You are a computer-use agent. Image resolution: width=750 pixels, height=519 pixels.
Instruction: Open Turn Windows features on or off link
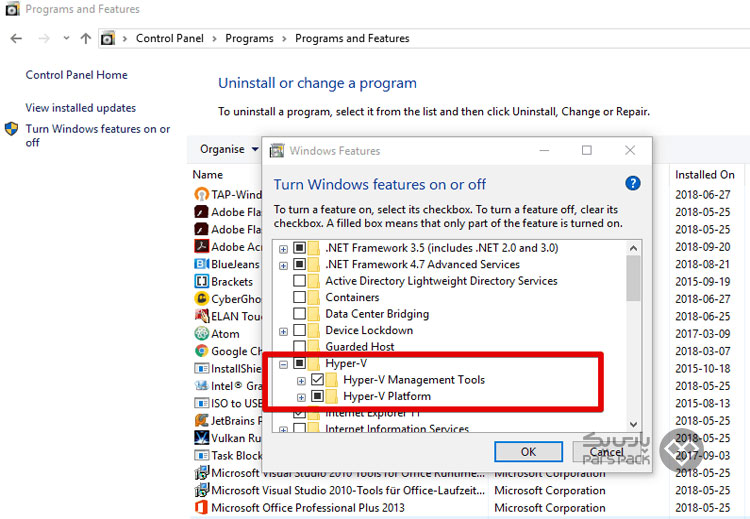(x=98, y=135)
